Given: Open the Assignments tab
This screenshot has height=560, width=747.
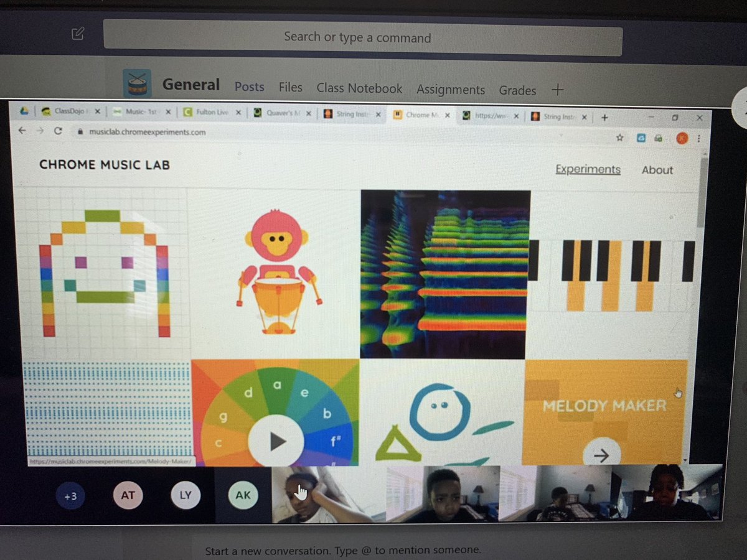Looking at the screenshot, I should coord(450,90).
